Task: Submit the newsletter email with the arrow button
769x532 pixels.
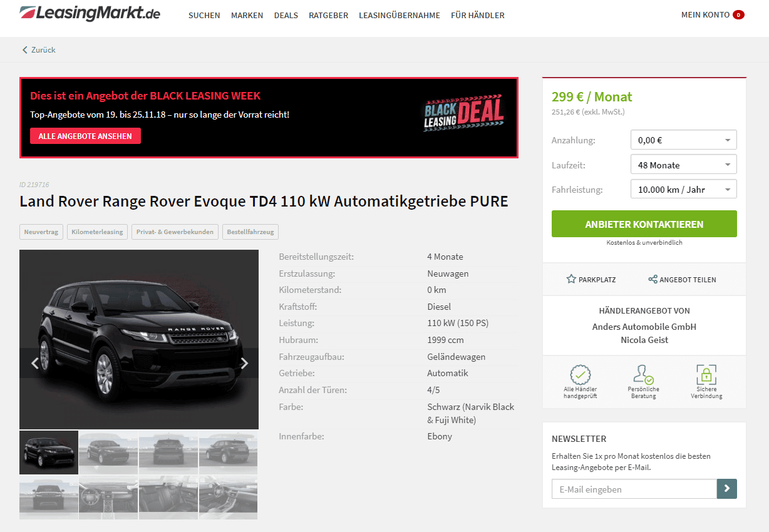Action: pos(727,489)
